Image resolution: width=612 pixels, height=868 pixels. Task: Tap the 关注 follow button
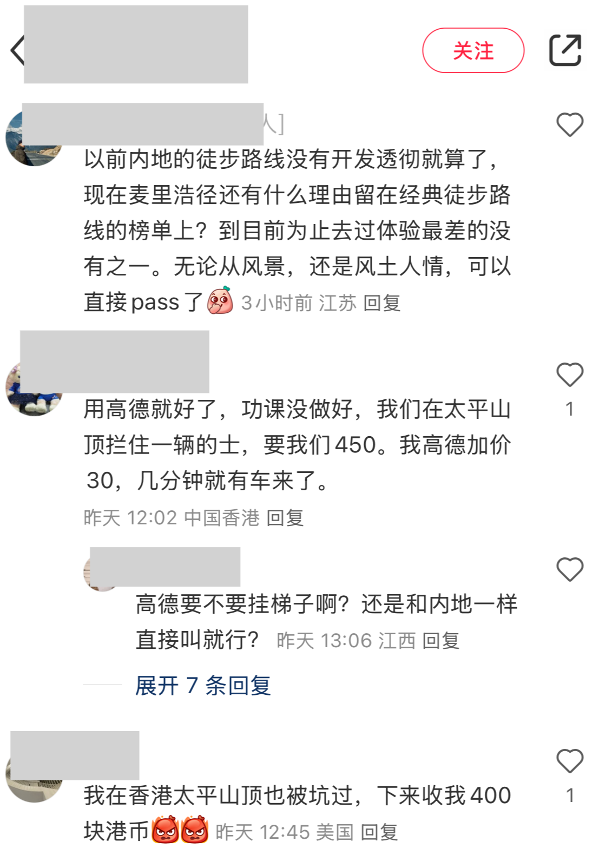pos(473,50)
